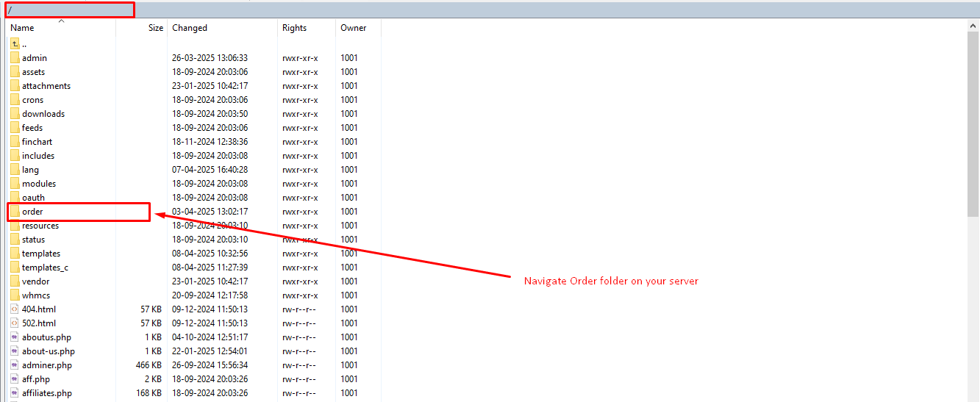
Task: Select the affiliates.php file icon
Action: 15,393
